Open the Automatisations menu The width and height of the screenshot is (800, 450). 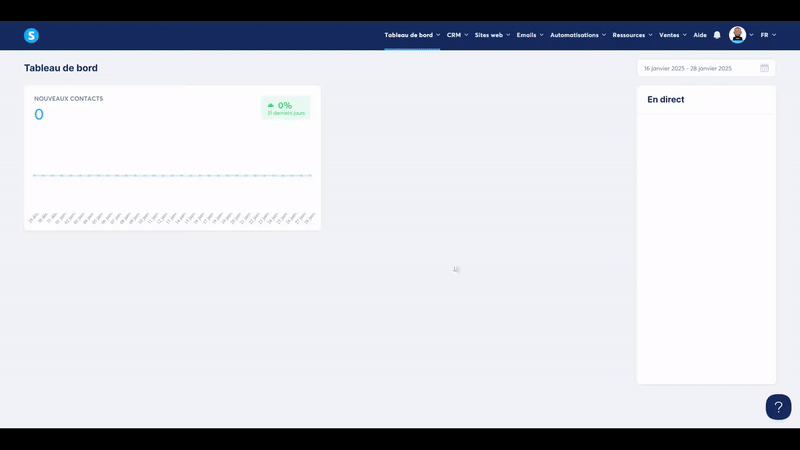(x=578, y=35)
